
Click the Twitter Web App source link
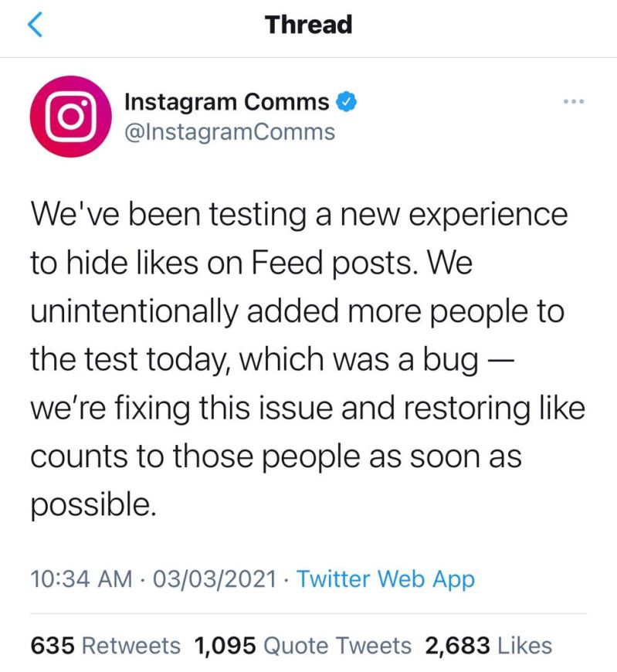pos(385,579)
